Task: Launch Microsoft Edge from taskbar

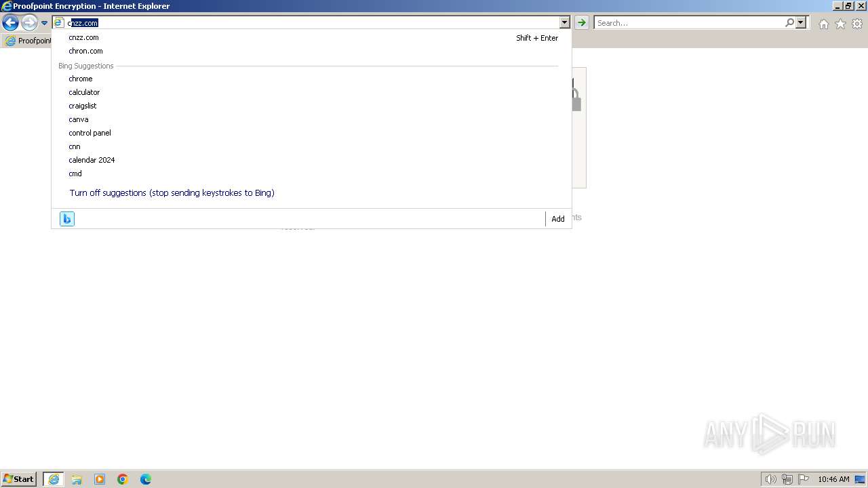Action: coord(146,479)
